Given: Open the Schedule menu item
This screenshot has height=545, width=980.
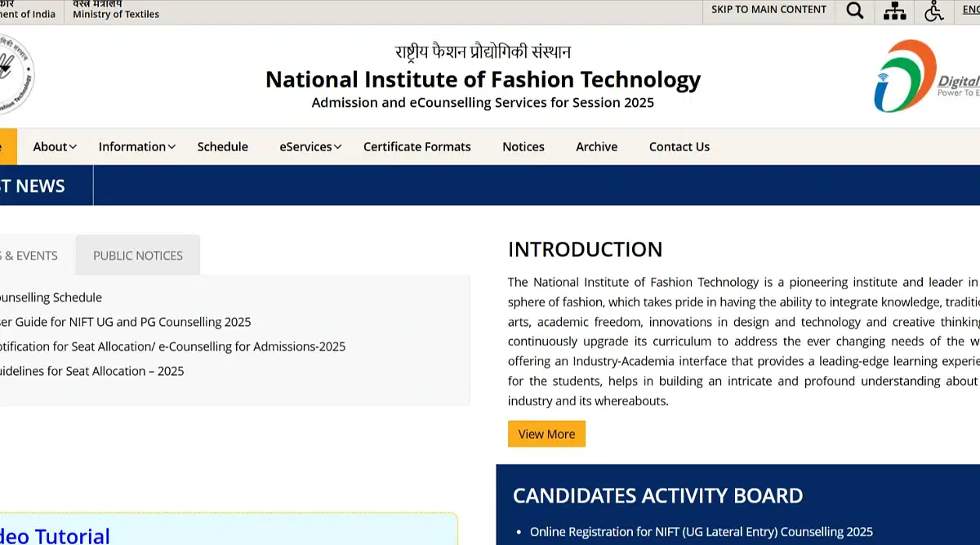Looking at the screenshot, I should point(223,147).
